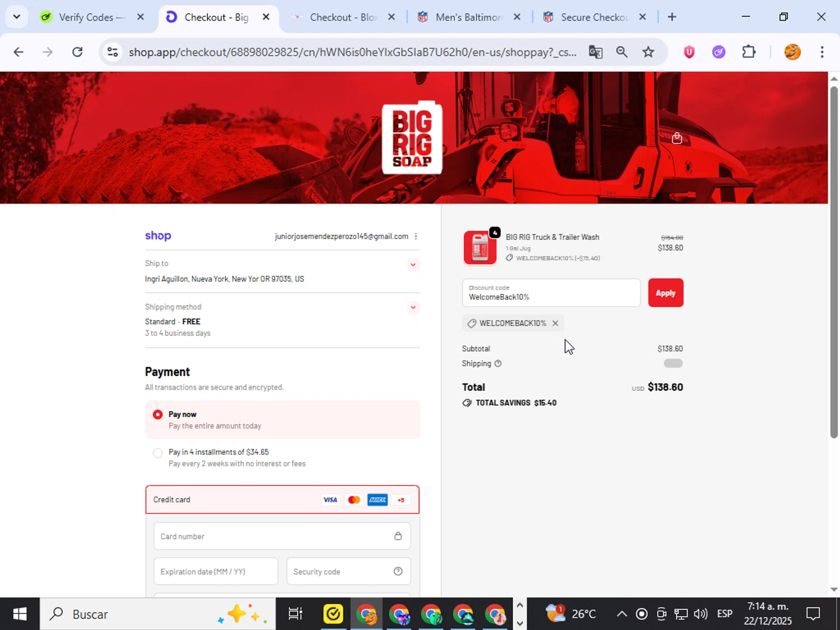840x630 pixels.
Task: Open the Chrome profile avatar
Action: click(x=792, y=52)
